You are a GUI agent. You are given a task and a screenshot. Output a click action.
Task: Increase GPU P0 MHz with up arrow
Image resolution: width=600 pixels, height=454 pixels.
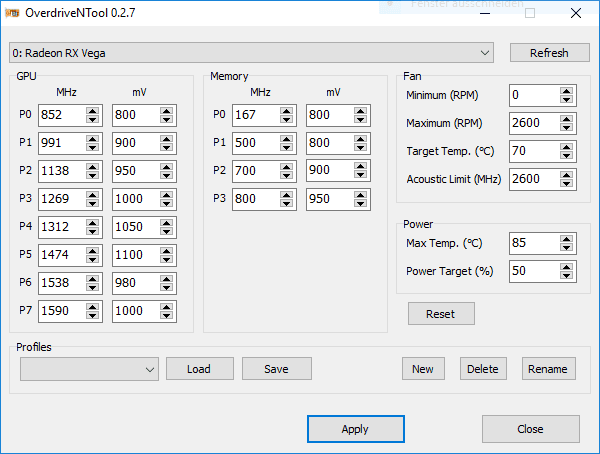click(92, 111)
